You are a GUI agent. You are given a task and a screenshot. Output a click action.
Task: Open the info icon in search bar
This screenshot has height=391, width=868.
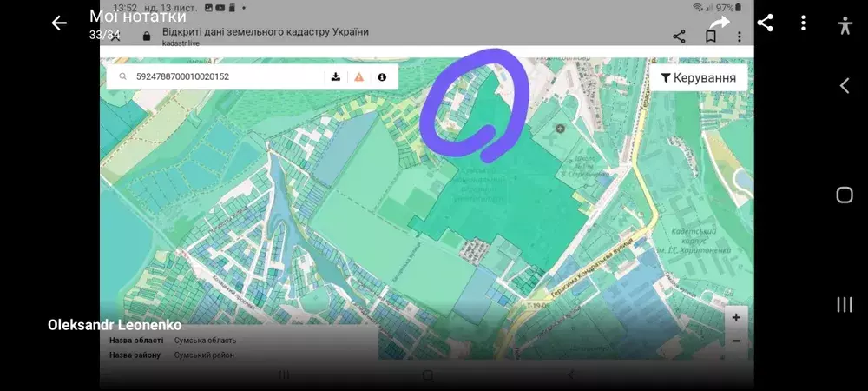coord(382,77)
